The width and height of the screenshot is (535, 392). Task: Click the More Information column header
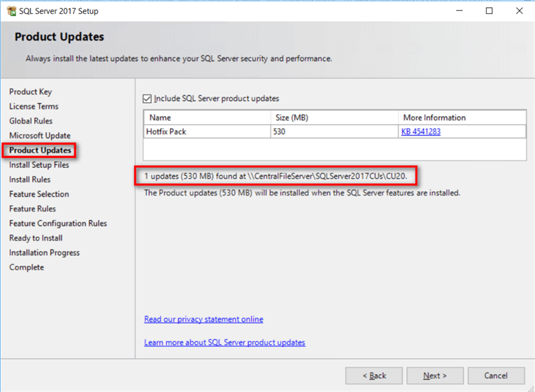coord(462,118)
